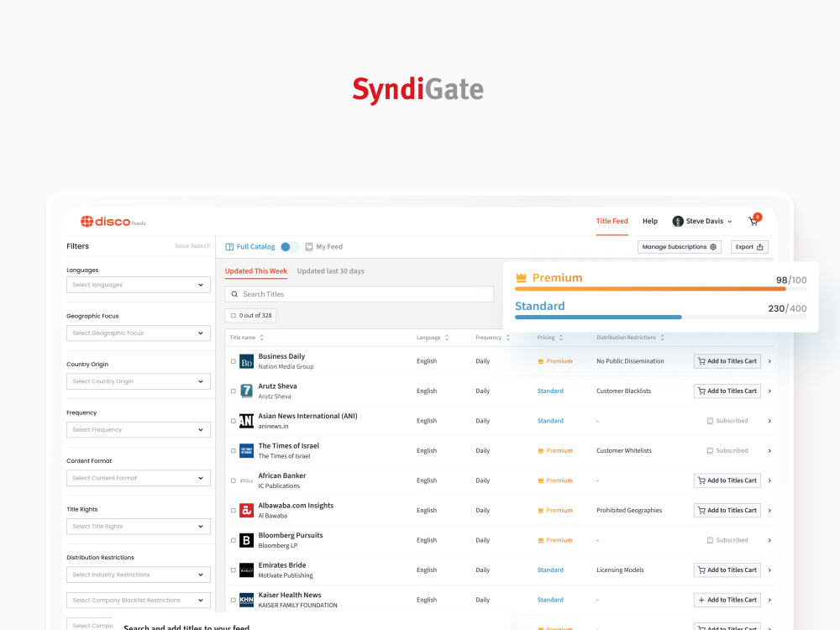Open the Help menu item
840x630 pixels.
click(x=650, y=221)
